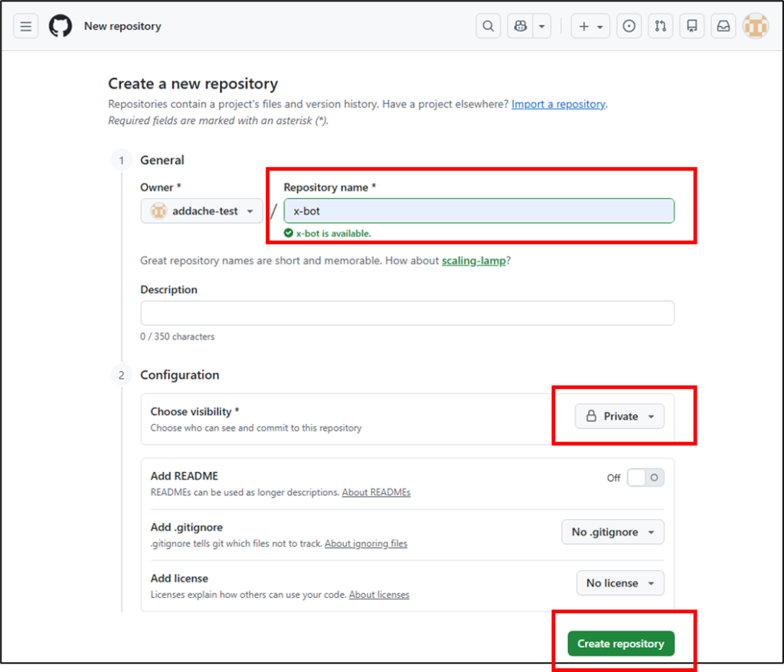Click the GitHub Octocat logo
The height and width of the screenshot is (672, 784).
[x=60, y=26]
